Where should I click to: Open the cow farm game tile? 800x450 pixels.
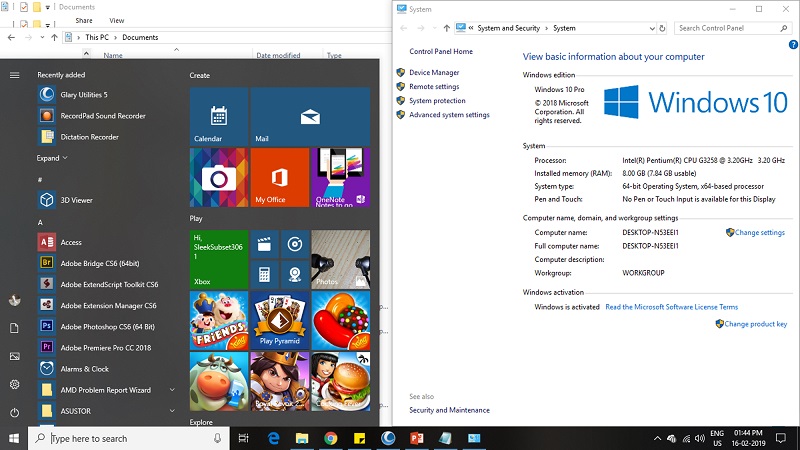point(219,382)
